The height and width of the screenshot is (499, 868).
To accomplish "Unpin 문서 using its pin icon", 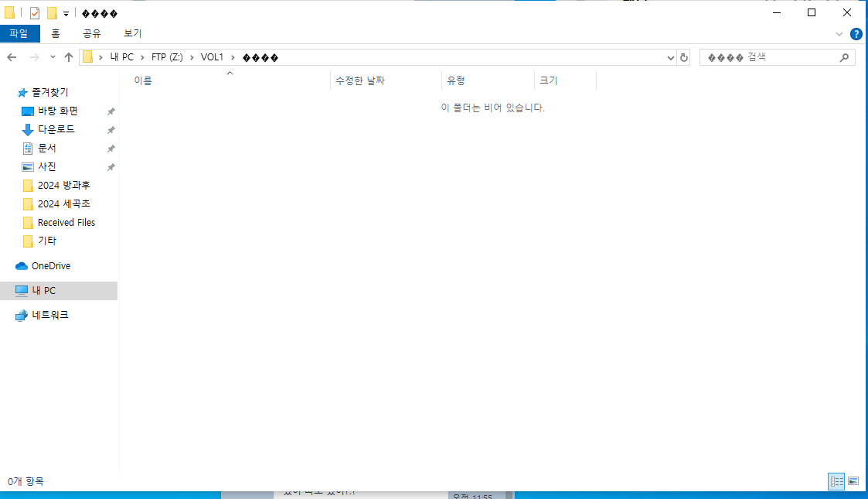I will 111,149.
